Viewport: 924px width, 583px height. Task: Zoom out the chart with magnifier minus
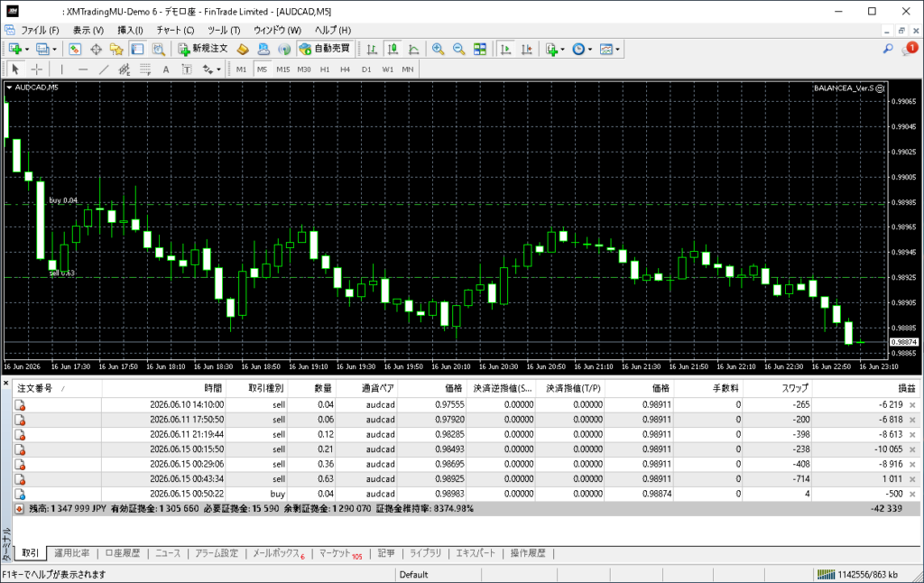(x=459, y=49)
